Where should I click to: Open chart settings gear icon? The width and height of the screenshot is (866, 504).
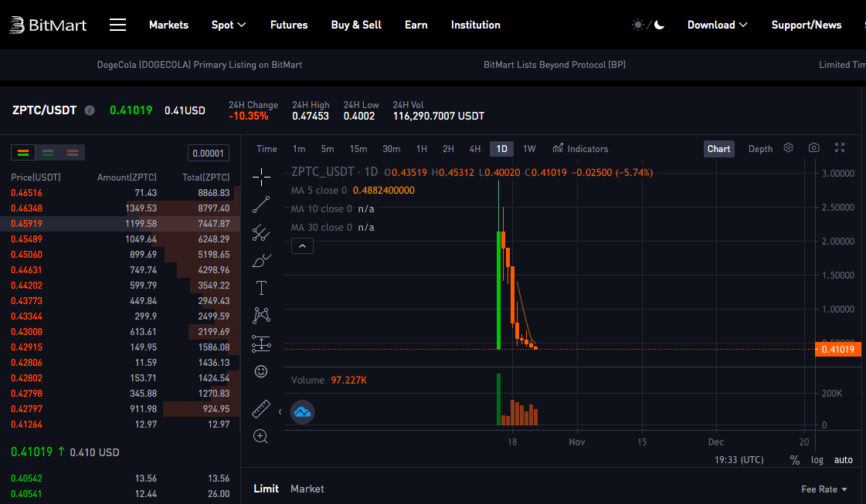[x=788, y=148]
